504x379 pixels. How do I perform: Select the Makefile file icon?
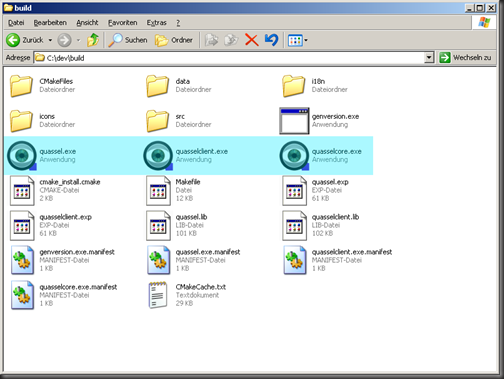pos(158,191)
